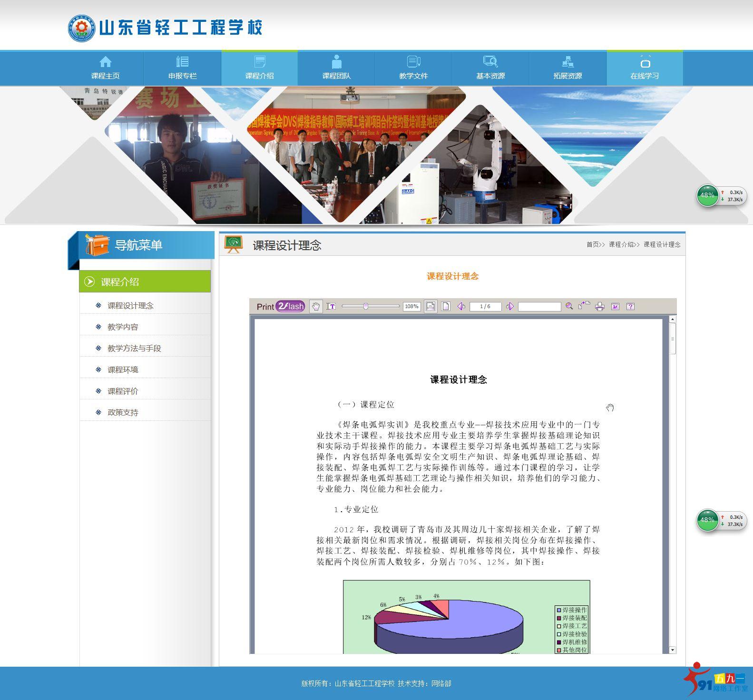This screenshot has width=753, height=700.
Task: Go to previous page in document viewer
Action: coord(461,307)
